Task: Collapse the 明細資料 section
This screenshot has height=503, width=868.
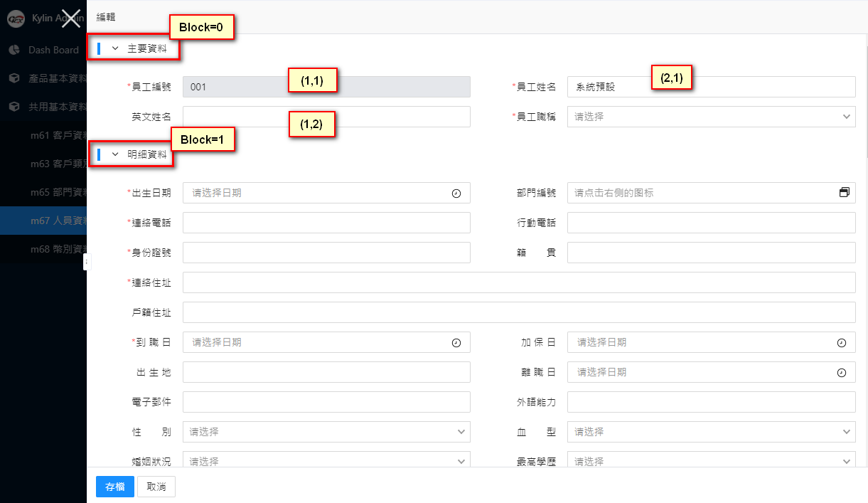Action: coord(115,154)
